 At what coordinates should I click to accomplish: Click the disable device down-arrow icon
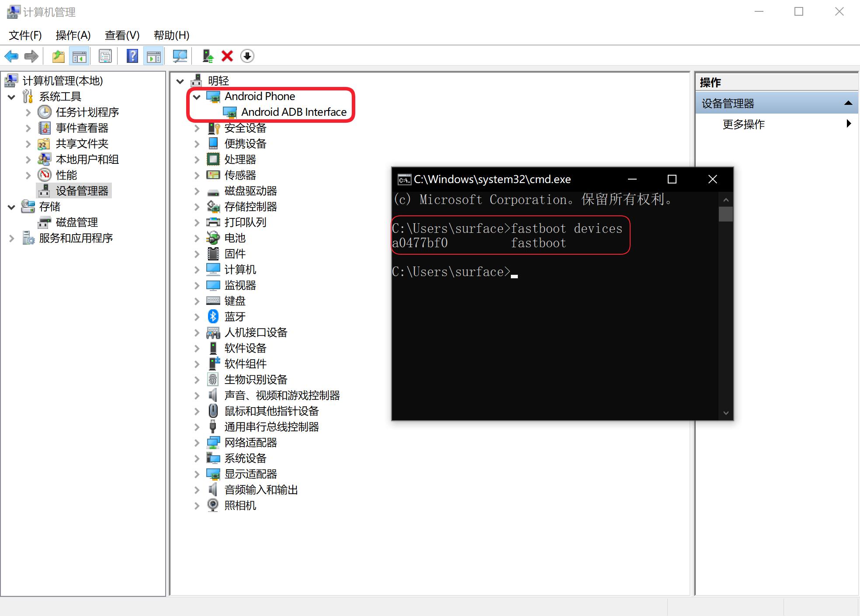tap(247, 56)
